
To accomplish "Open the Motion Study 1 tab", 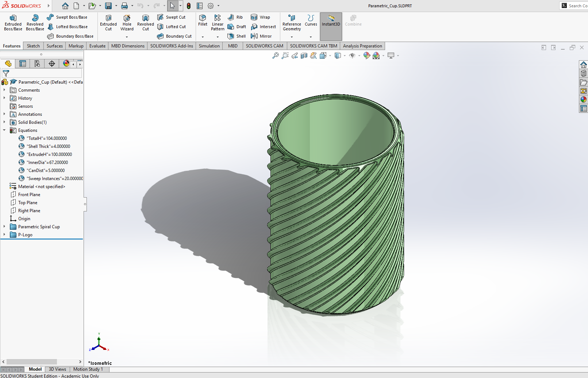I will (88, 369).
